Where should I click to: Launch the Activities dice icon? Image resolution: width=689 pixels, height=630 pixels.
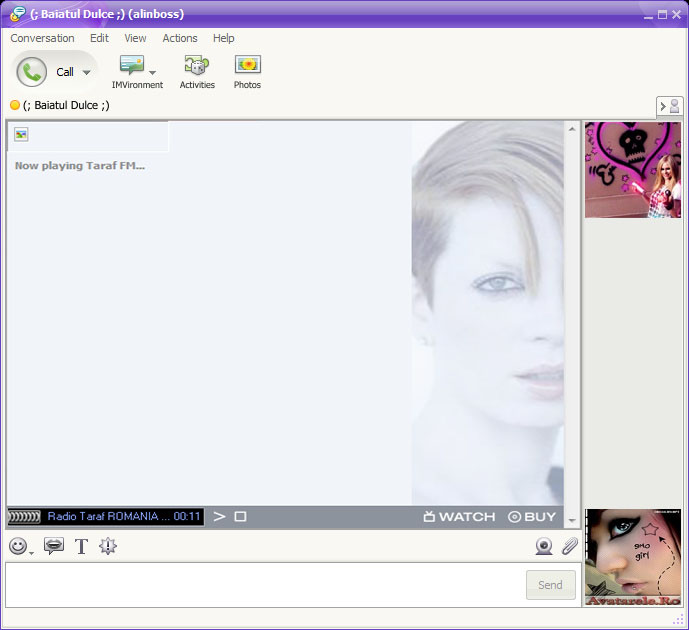[x=197, y=65]
